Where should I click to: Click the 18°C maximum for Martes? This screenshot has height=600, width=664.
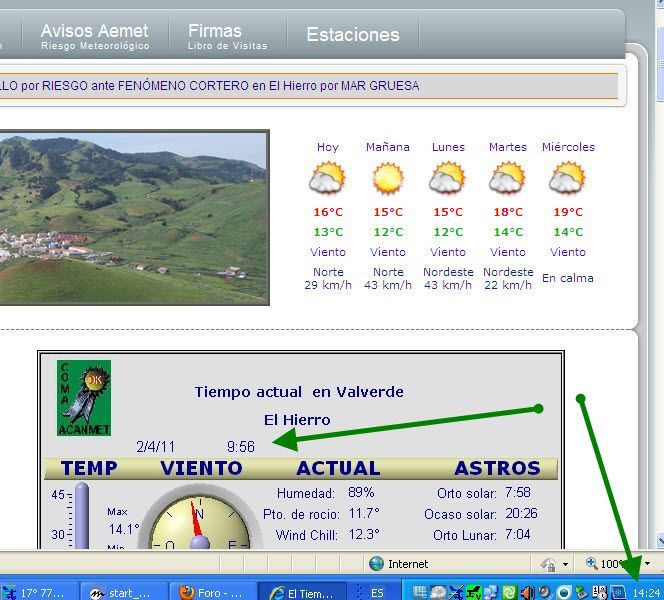(x=508, y=212)
